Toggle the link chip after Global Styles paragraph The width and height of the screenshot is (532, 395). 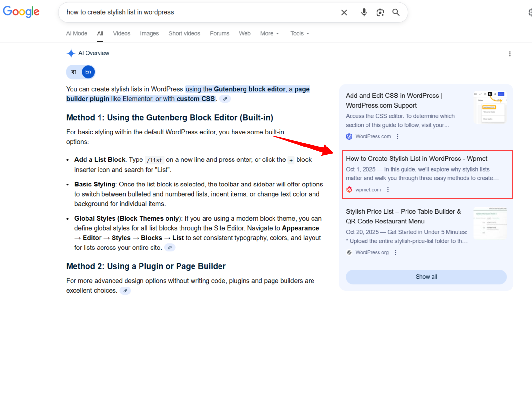169,248
